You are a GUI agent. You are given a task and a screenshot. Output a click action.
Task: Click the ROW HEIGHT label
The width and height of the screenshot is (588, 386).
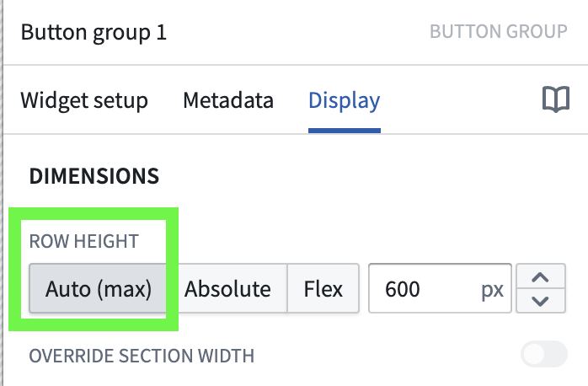83,241
